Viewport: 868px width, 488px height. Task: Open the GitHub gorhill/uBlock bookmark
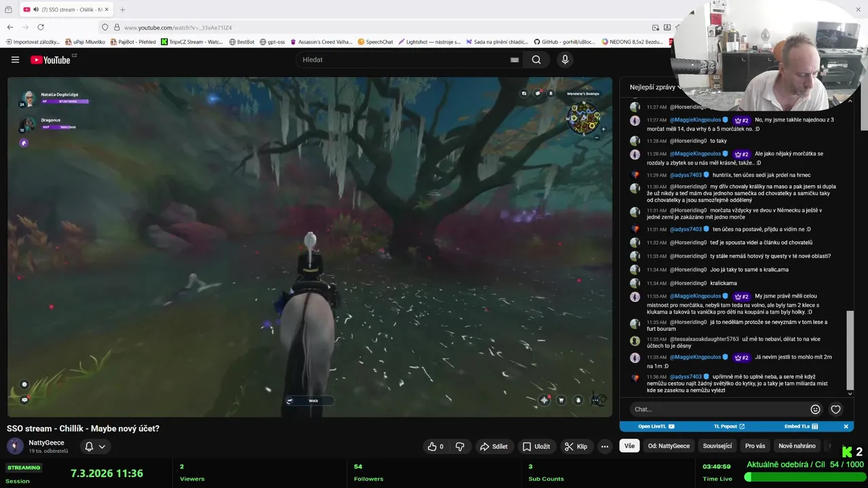click(x=564, y=42)
